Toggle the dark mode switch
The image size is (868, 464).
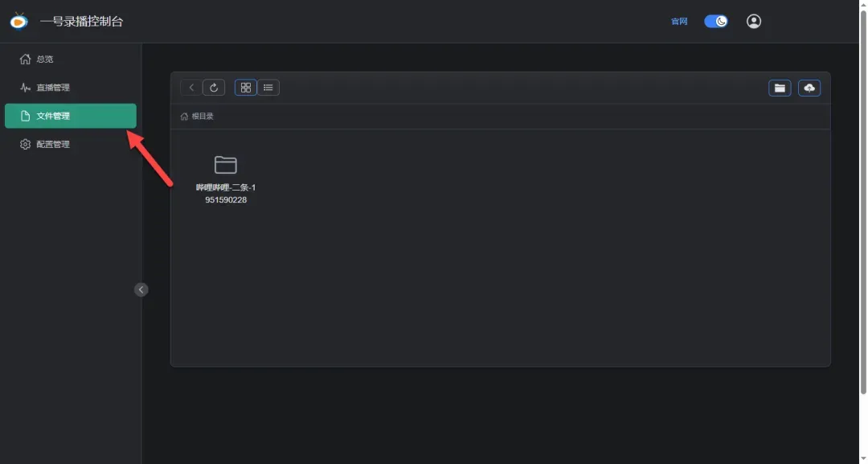715,22
